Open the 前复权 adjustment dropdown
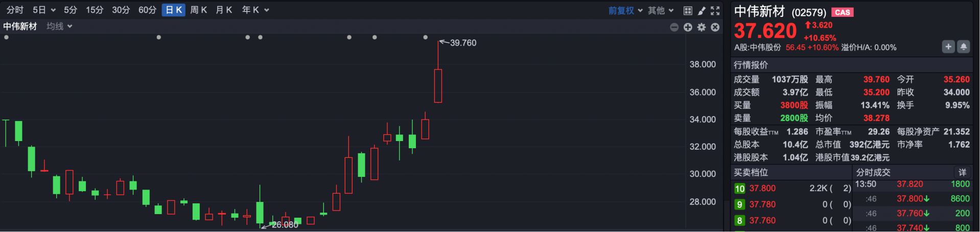 [625, 10]
